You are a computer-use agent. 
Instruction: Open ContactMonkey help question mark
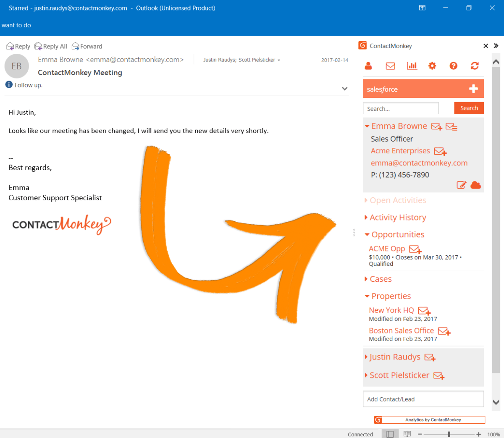pyautogui.click(x=453, y=66)
